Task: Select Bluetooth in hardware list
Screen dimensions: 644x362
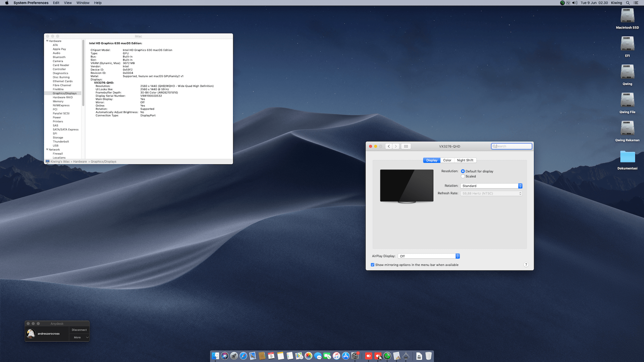Action: click(59, 57)
